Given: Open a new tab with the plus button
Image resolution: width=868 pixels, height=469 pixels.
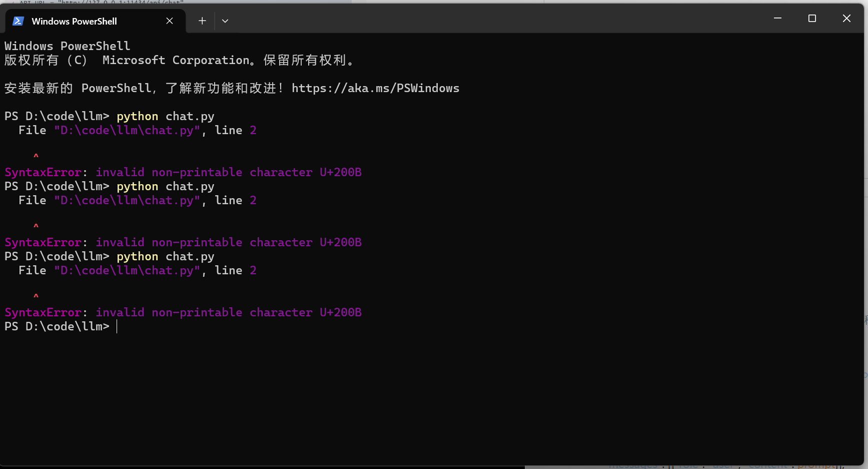Looking at the screenshot, I should pyautogui.click(x=202, y=21).
